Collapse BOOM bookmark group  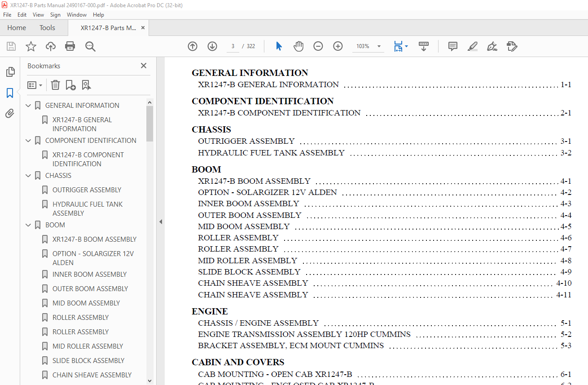[29, 225]
